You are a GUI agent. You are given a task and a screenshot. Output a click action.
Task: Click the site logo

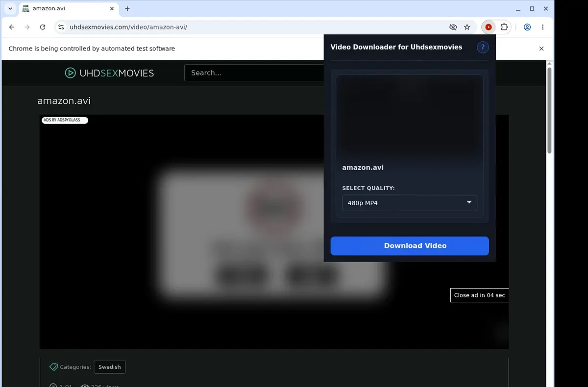pyautogui.click(x=109, y=73)
